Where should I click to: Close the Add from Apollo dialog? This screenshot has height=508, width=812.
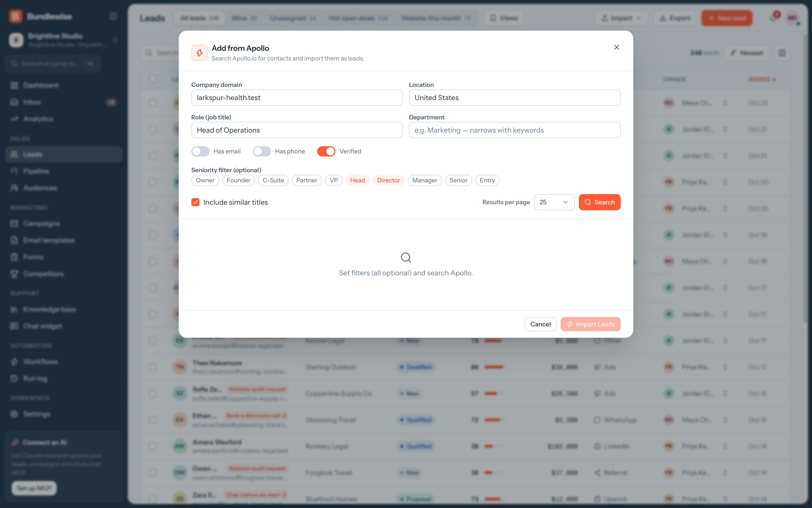(616, 47)
